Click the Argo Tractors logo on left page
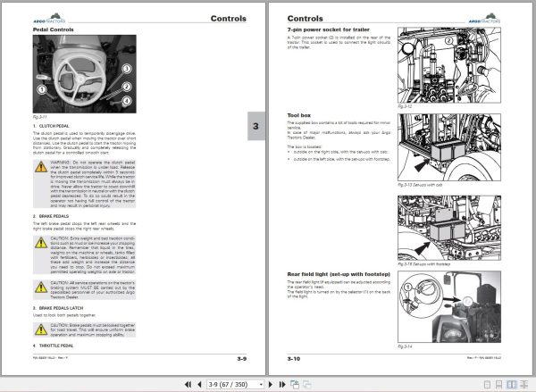536x392 pixels. [x=49, y=19]
